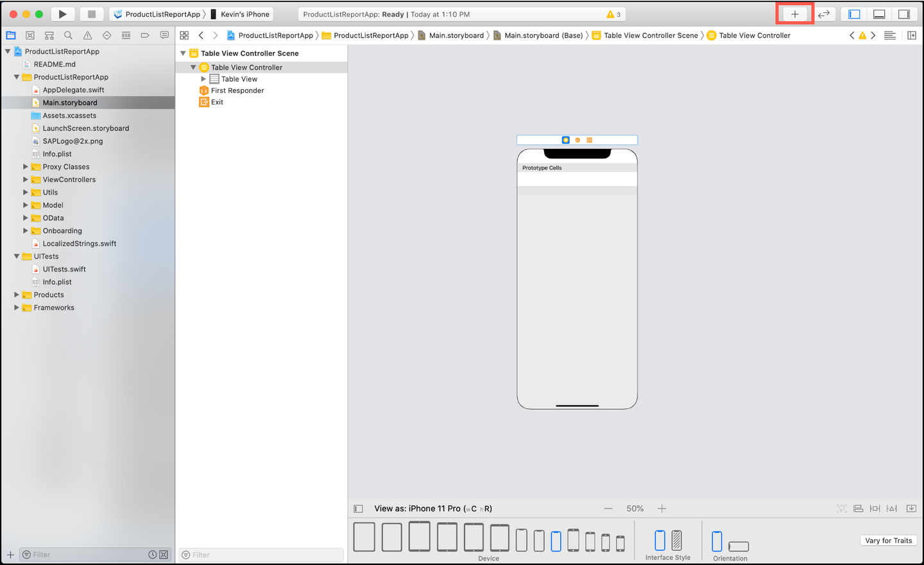Collapse the UITests group
The height and width of the screenshot is (565, 924).
pos(17,257)
